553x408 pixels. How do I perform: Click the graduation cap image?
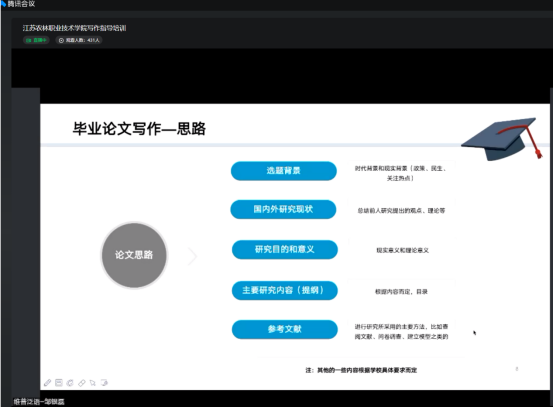(502, 139)
